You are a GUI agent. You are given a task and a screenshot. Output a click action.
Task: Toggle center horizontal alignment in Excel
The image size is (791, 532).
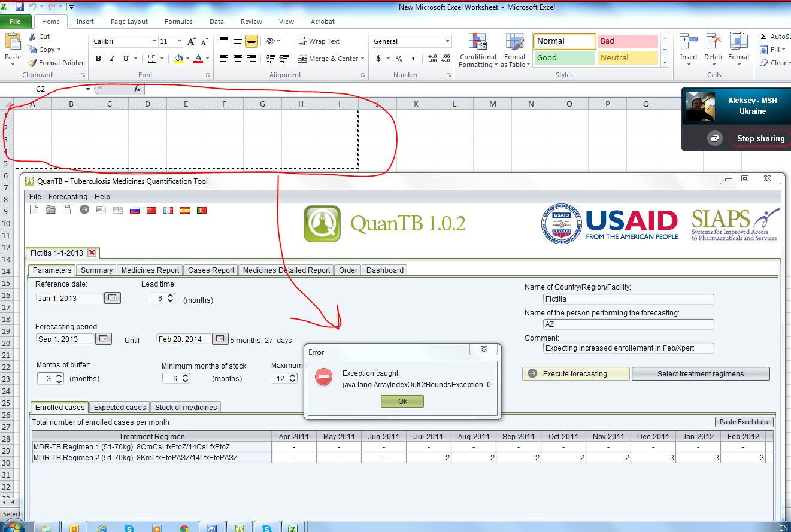pyautogui.click(x=238, y=59)
